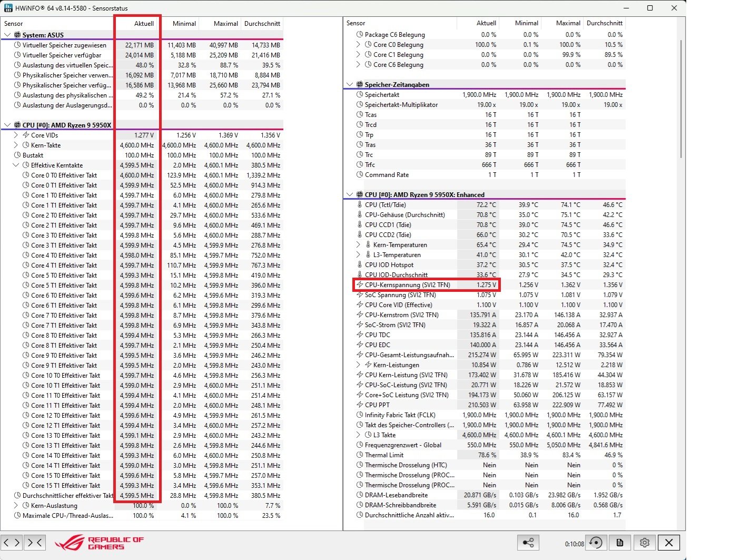Click the Aktuell column header in left panel
The image size is (731, 560).
pyautogui.click(x=136, y=23)
